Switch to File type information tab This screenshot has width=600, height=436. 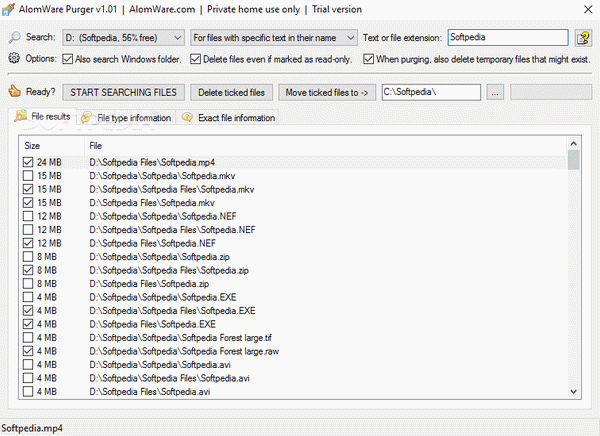(127, 118)
